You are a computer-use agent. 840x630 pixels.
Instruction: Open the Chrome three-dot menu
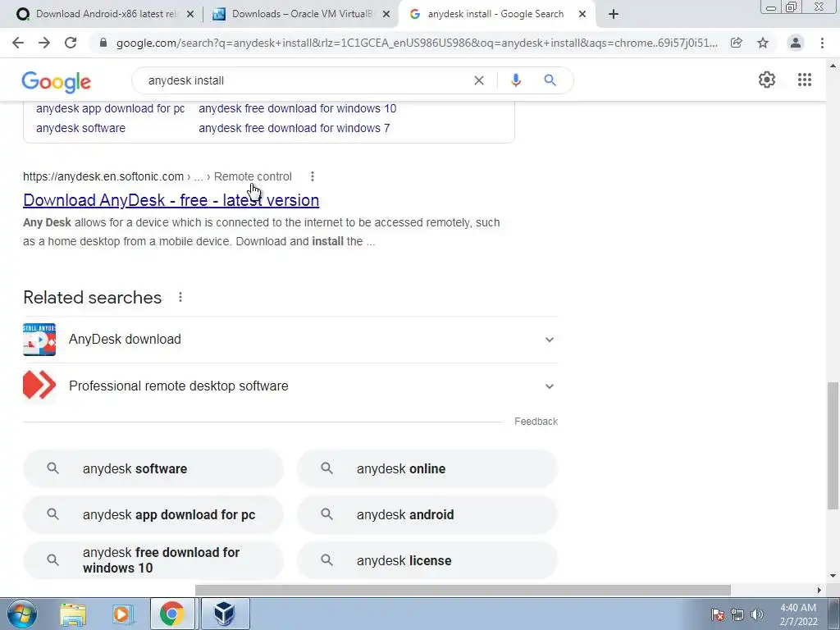pos(822,43)
